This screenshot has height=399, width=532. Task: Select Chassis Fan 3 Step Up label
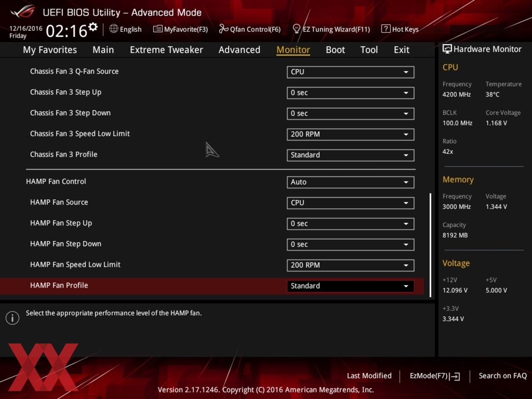click(x=66, y=92)
